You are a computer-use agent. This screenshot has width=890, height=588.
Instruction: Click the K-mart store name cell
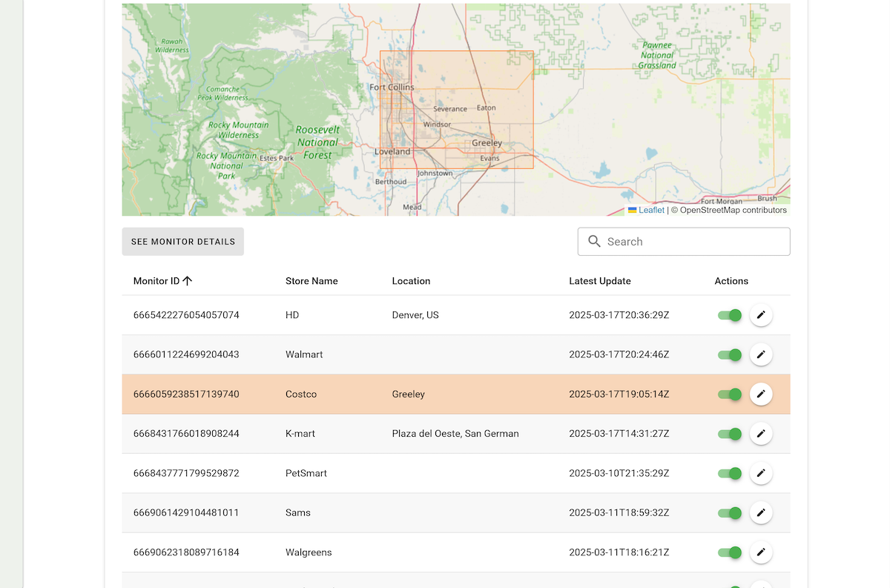point(300,434)
